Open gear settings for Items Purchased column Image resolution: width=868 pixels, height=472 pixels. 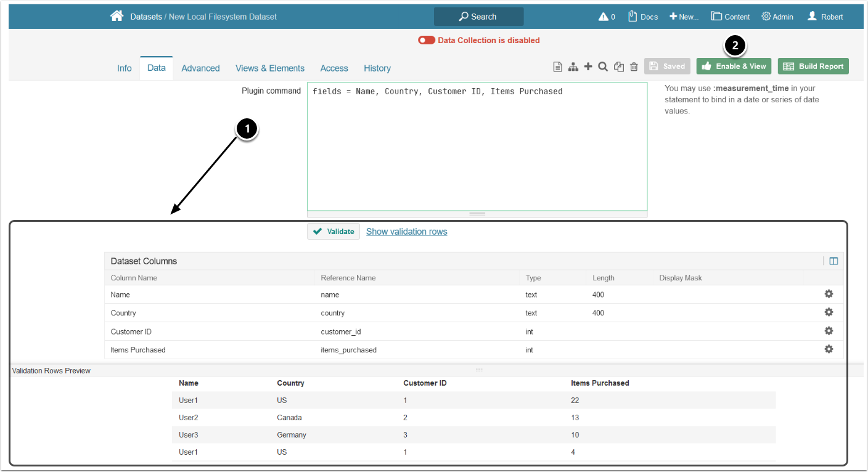tap(829, 349)
